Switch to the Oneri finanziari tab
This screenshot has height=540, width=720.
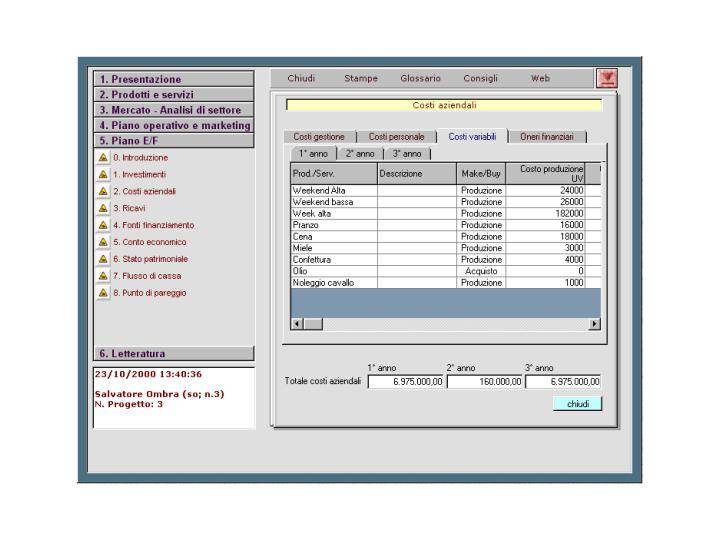click(547, 137)
